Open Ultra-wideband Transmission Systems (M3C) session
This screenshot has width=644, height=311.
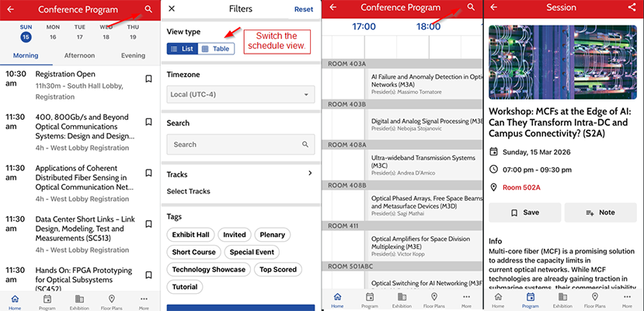(424, 165)
